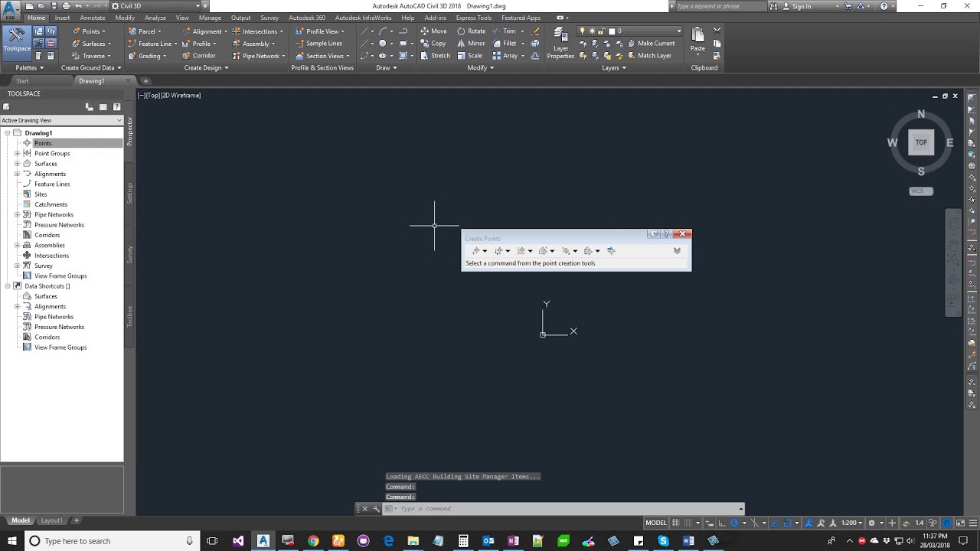Select Points in Prospector tree
The width and height of the screenshot is (980, 551).
[x=43, y=143]
